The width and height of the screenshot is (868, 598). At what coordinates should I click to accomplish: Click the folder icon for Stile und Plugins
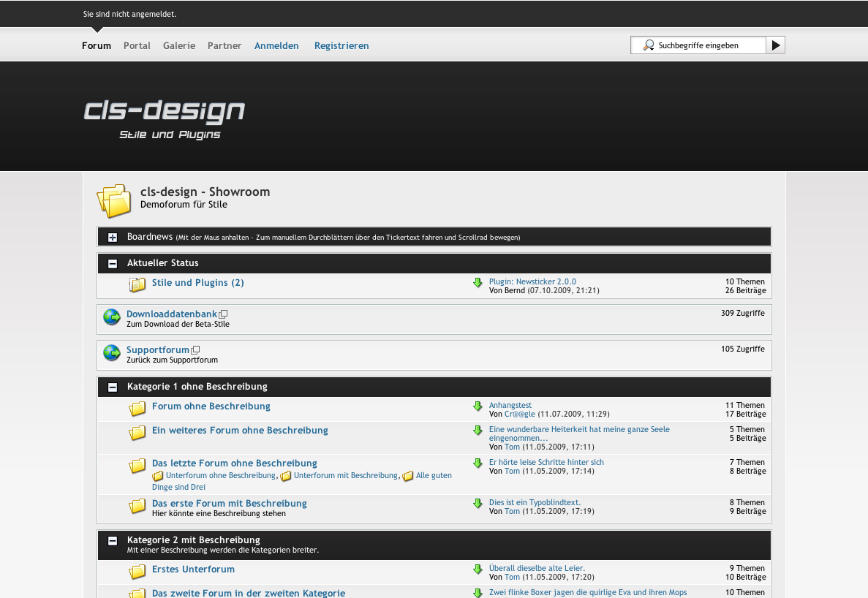click(137, 284)
